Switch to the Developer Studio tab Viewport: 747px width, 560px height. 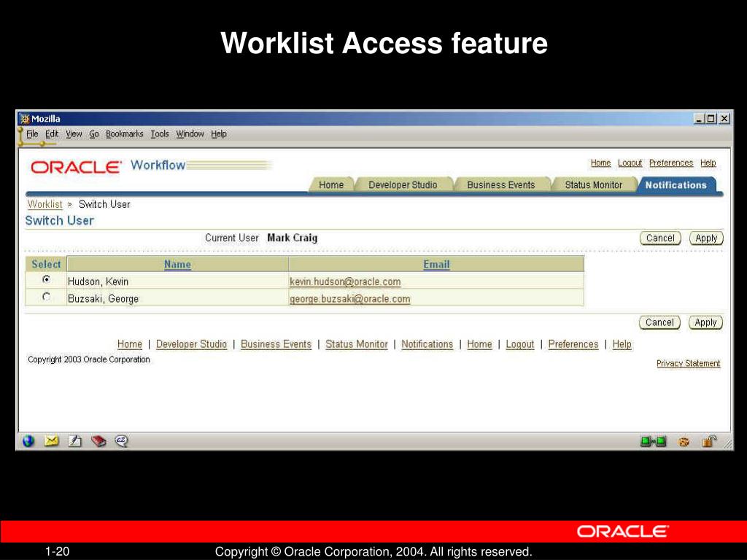click(403, 184)
